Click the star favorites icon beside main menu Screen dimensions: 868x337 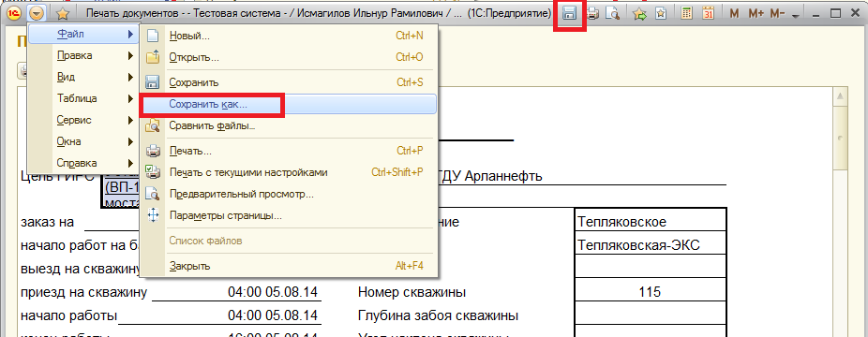tap(63, 14)
